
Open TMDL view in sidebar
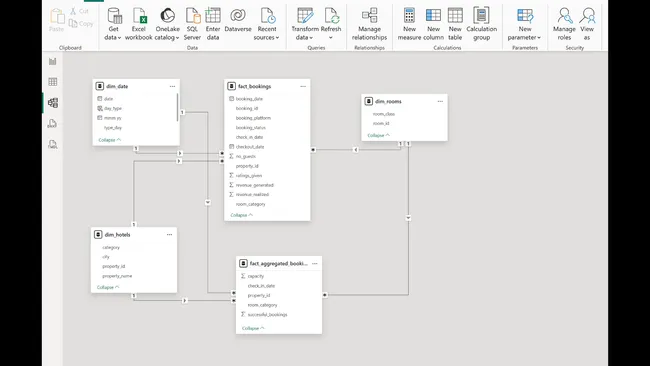53,144
